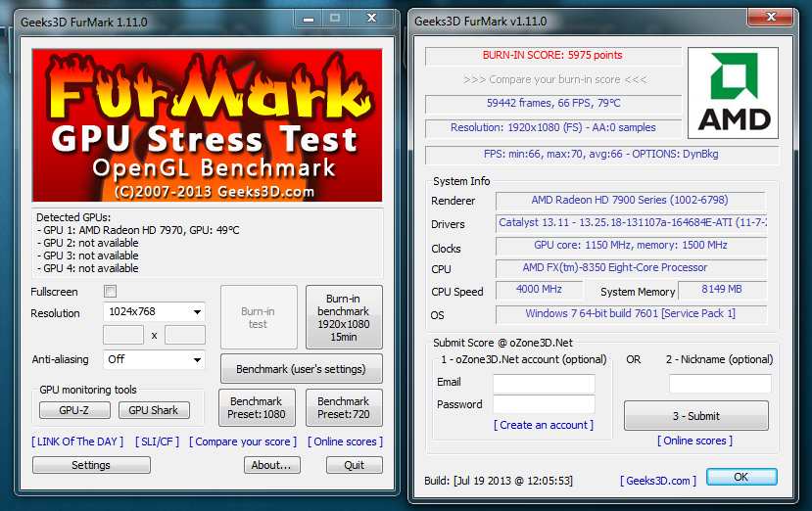812x511 pixels.
Task: Click the Renderer AMD Radeon HD 7900 field
Action: pyautogui.click(x=630, y=201)
